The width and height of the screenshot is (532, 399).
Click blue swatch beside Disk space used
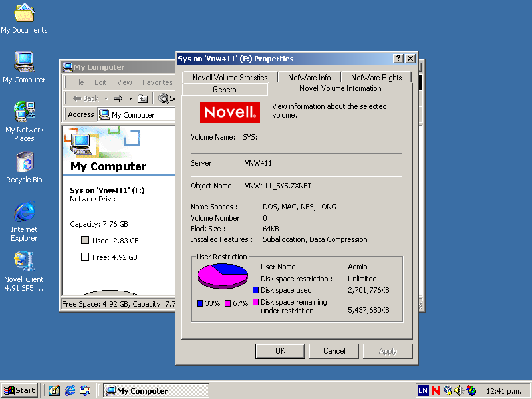(256, 290)
